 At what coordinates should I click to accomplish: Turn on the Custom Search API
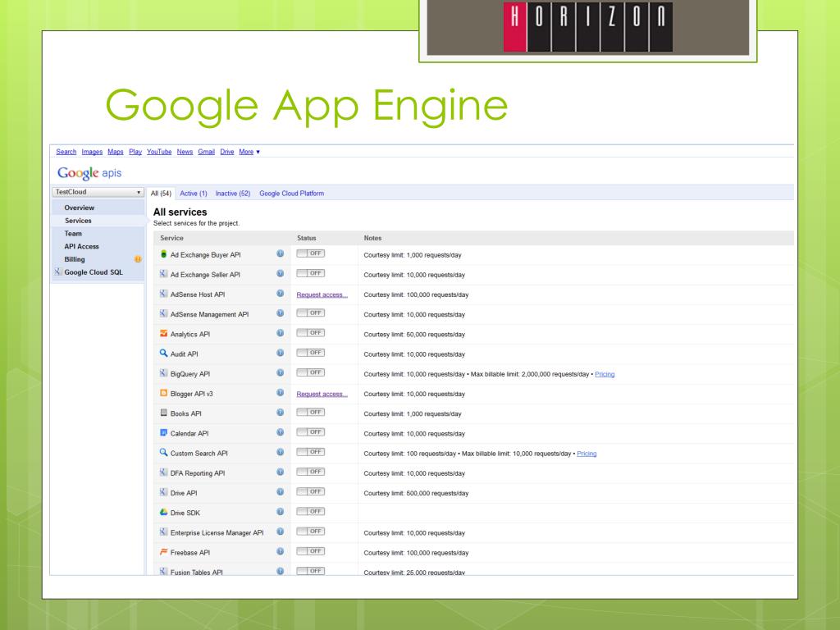[x=311, y=452]
